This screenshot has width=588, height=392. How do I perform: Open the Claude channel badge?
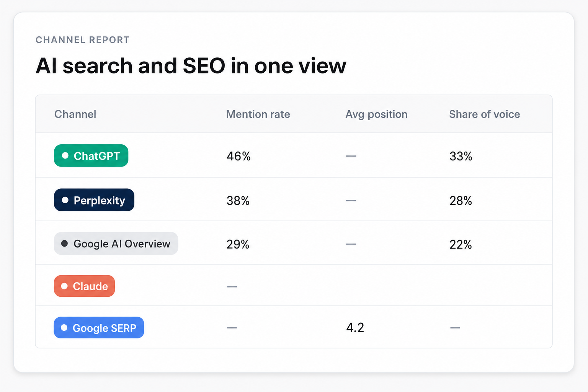click(84, 286)
